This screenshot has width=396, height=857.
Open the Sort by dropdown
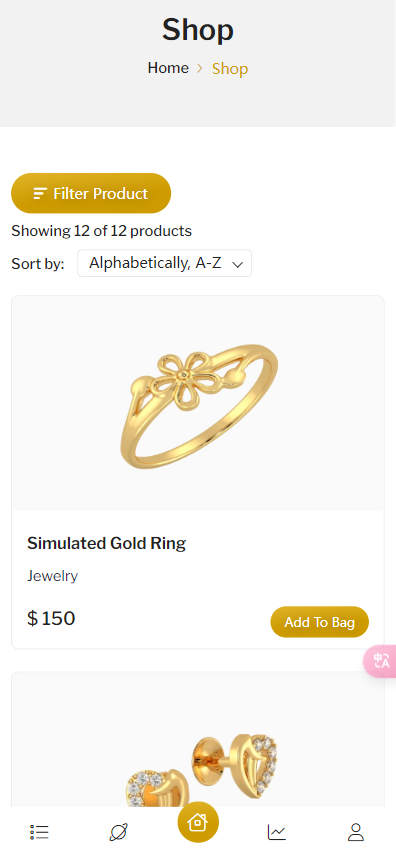click(x=164, y=263)
